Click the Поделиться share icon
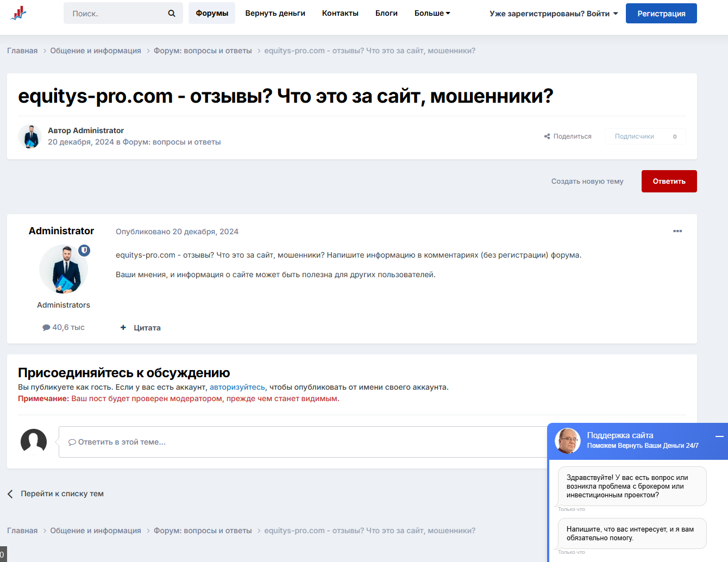Viewport: 728px width, 562px height. 547,136
